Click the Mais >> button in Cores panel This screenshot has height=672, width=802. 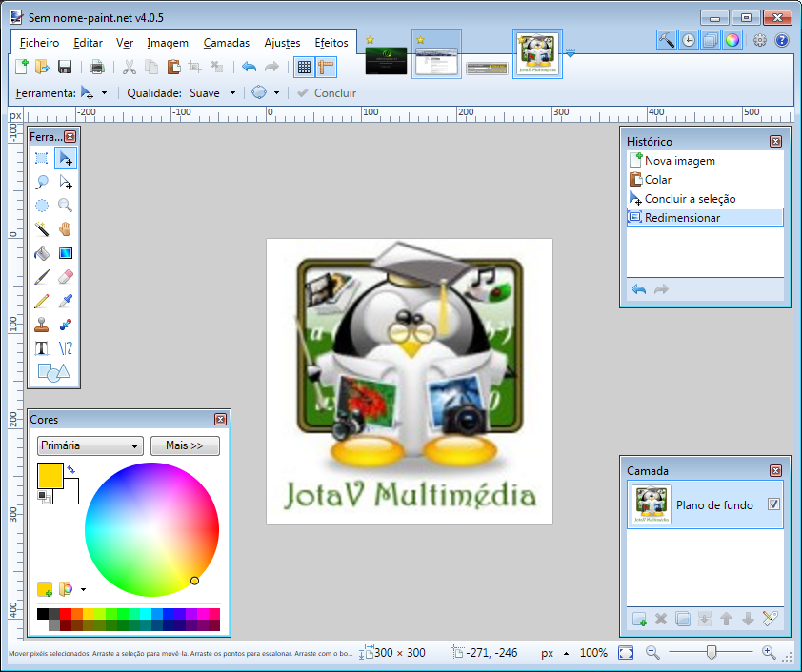click(183, 445)
